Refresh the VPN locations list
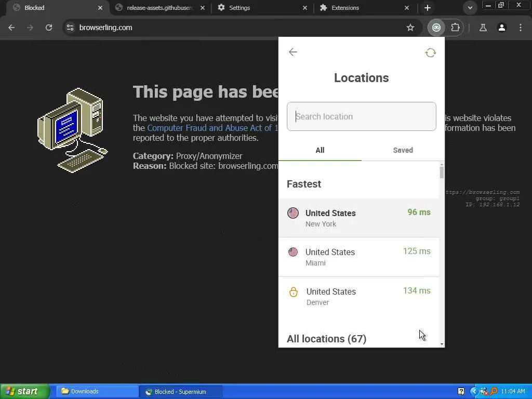This screenshot has width=532, height=399. [430, 52]
